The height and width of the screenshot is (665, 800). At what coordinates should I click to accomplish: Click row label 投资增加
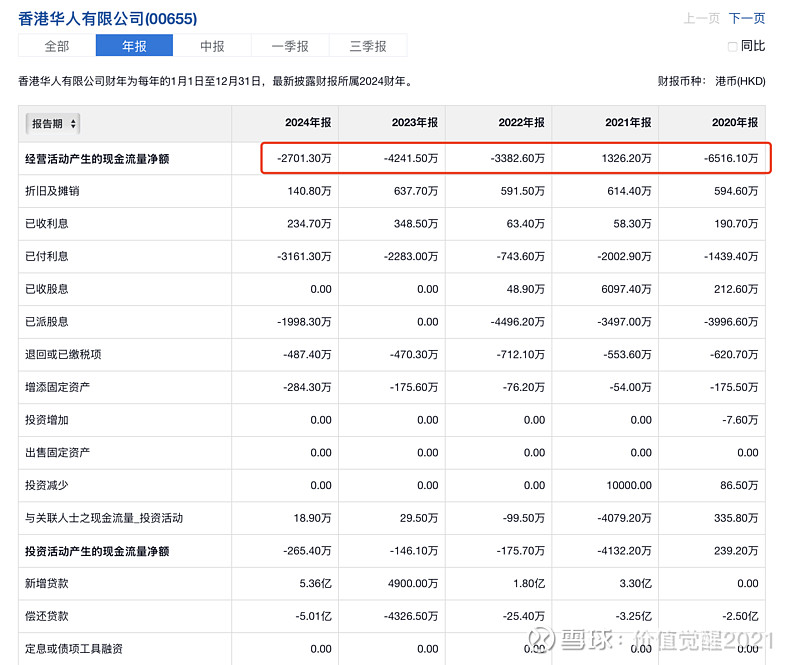coord(46,420)
